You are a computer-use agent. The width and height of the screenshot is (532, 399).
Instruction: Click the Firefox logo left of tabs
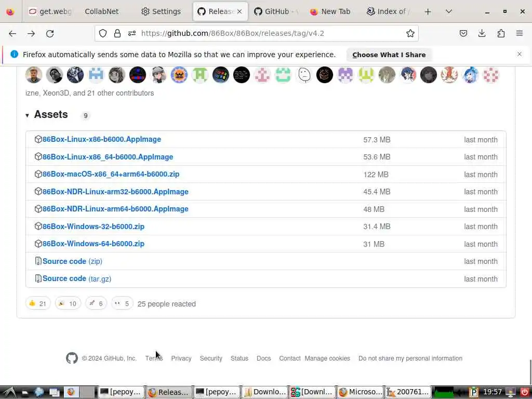tap(10, 11)
